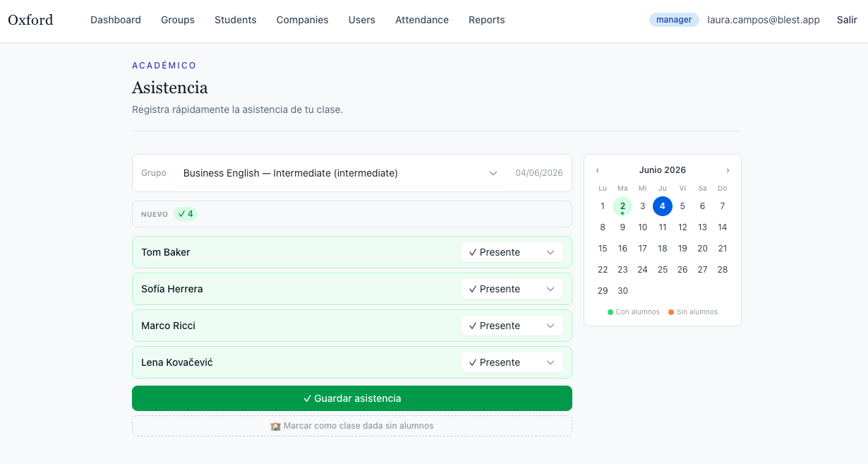Click student name Tom Baker

(x=166, y=252)
